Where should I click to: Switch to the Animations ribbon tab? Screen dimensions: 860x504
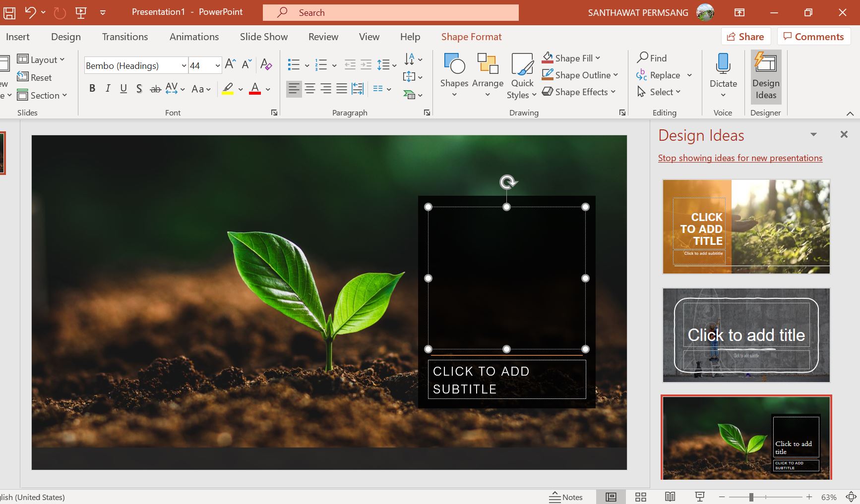click(194, 36)
